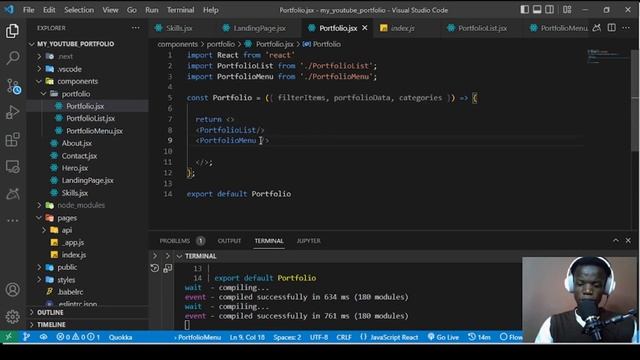Open About.jsx in explorer tree
This screenshot has height=360, width=640.
point(77,143)
